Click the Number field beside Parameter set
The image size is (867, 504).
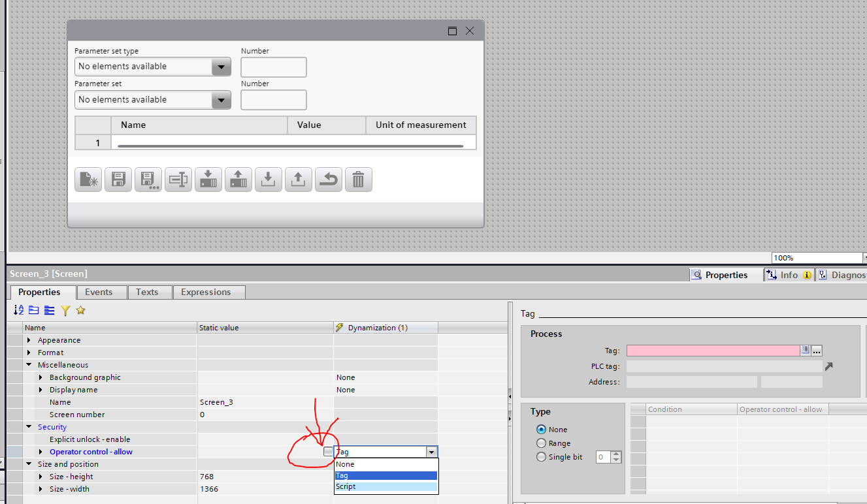pyautogui.click(x=274, y=100)
